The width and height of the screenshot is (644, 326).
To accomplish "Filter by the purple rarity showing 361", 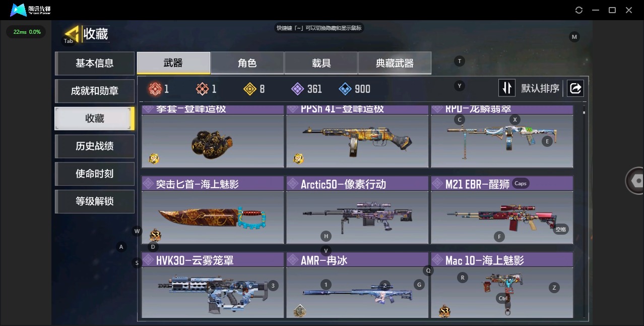I will 298,89.
